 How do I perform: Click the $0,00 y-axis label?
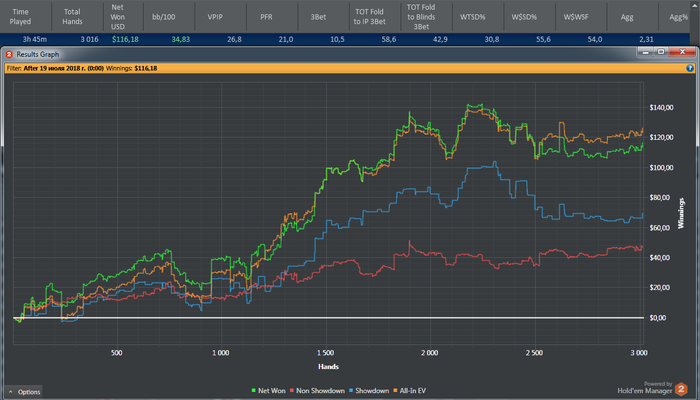(x=658, y=318)
